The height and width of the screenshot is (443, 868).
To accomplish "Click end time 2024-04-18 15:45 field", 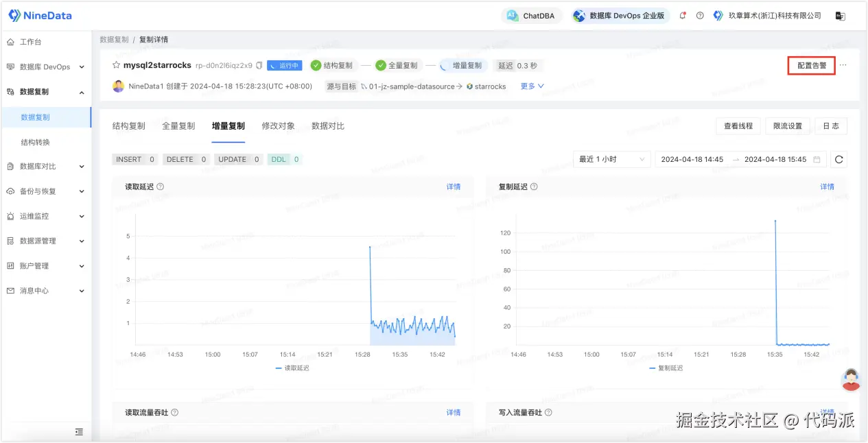I will pos(775,159).
